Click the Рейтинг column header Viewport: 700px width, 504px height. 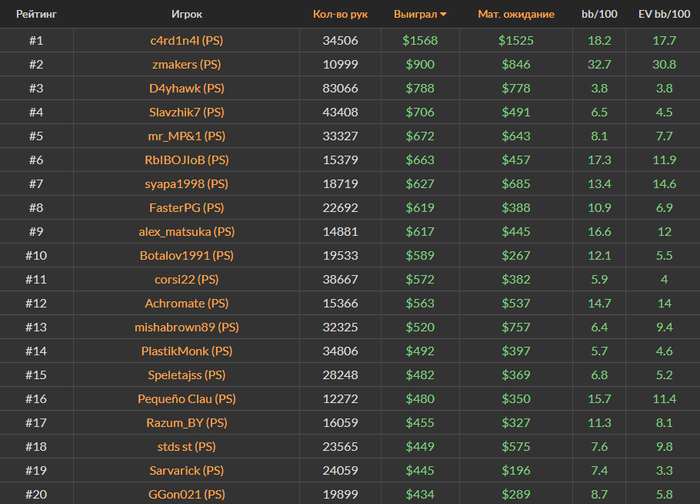tap(36, 14)
